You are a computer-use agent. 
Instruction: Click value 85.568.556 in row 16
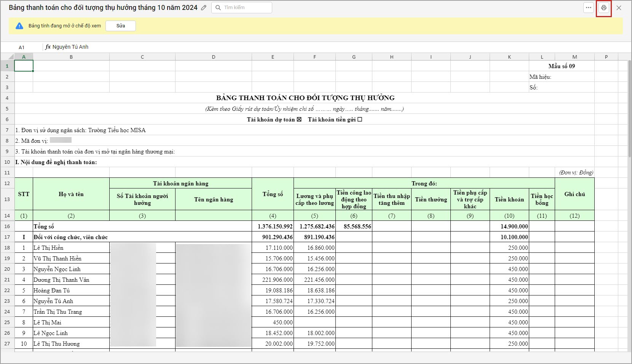pyautogui.click(x=354, y=226)
